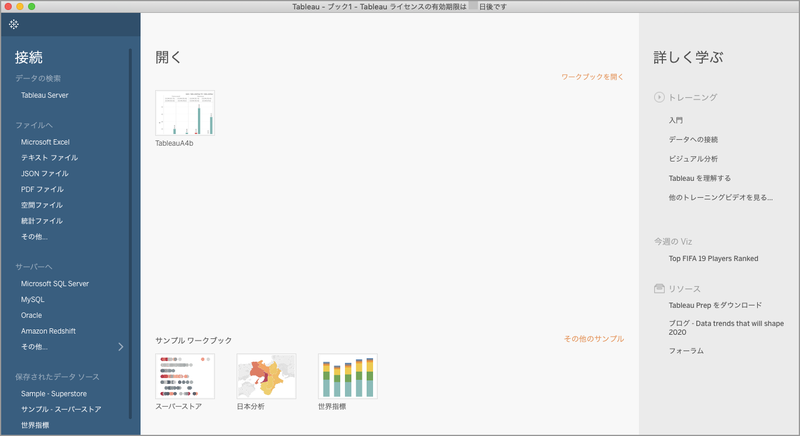
Task: Click Tableau Prep をダウンロード link
Action: pyautogui.click(x=715, y=305)
